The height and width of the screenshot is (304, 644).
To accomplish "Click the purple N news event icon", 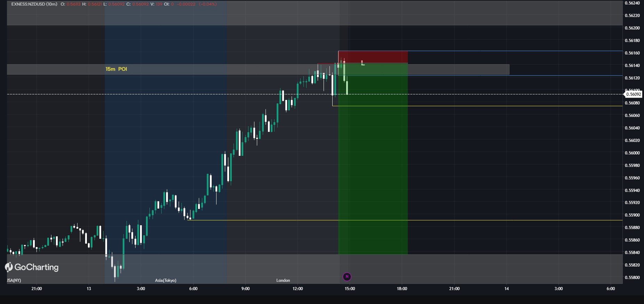I will pos(347,277).
